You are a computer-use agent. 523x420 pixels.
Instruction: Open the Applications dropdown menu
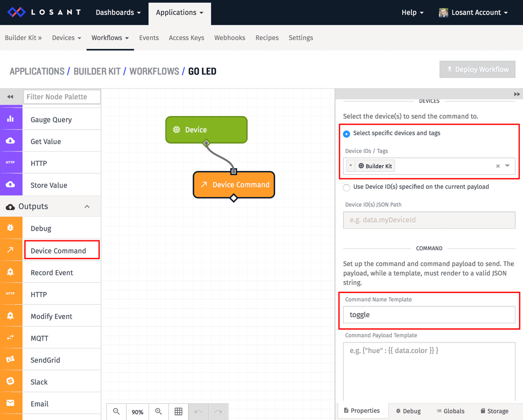click(180, 13)
